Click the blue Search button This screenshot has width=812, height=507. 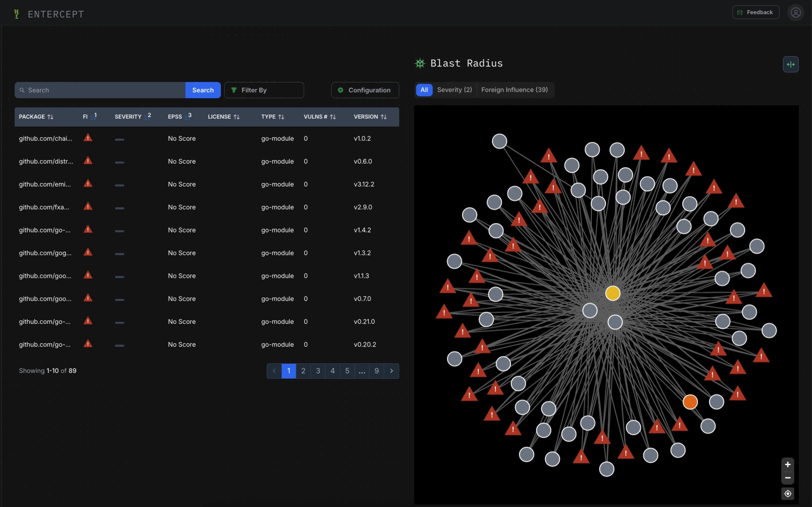[203, 90]
